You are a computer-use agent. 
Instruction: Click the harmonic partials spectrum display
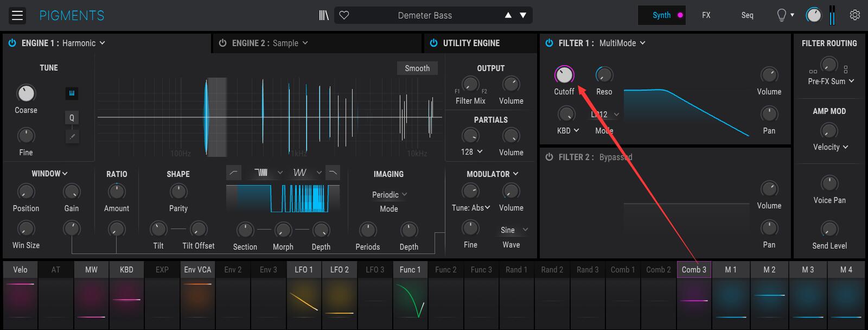point(270,117)
